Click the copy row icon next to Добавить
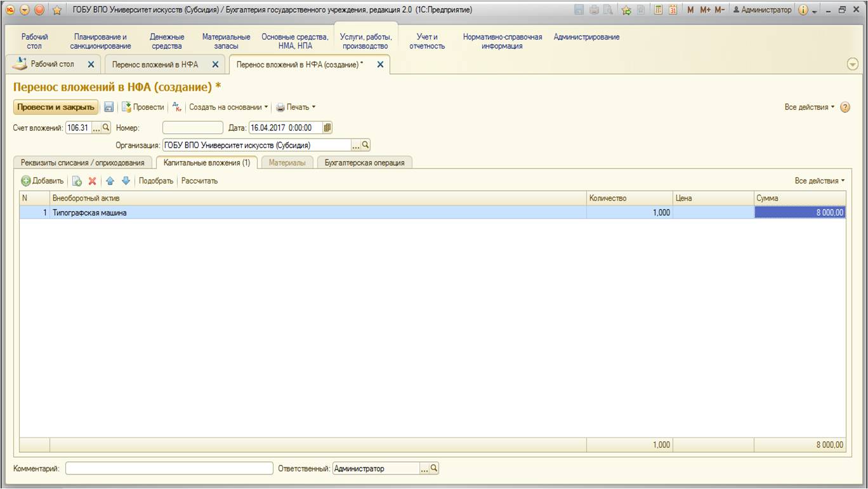Viewport: 868px width, 489px height. coord(77,181)
